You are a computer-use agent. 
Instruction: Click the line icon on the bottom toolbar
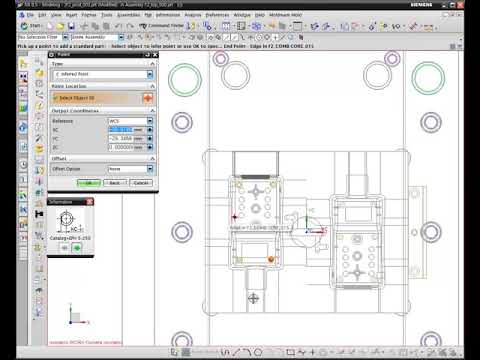point(236,352)
